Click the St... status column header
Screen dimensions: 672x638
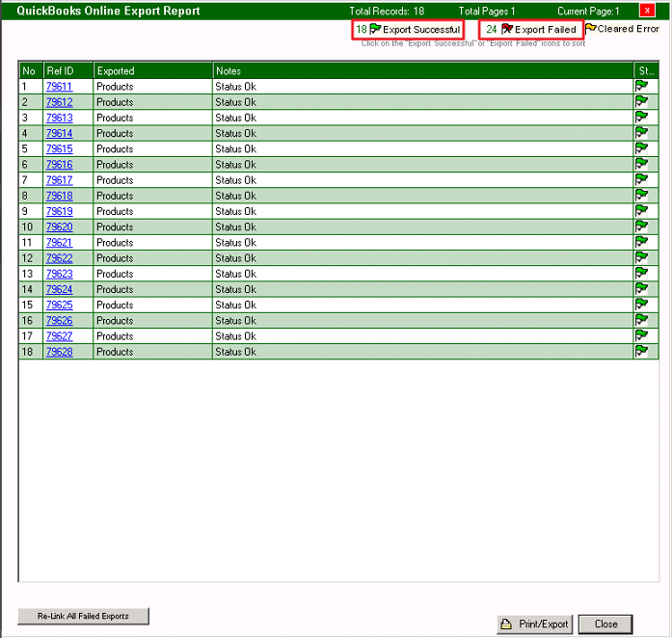(646, 70)
